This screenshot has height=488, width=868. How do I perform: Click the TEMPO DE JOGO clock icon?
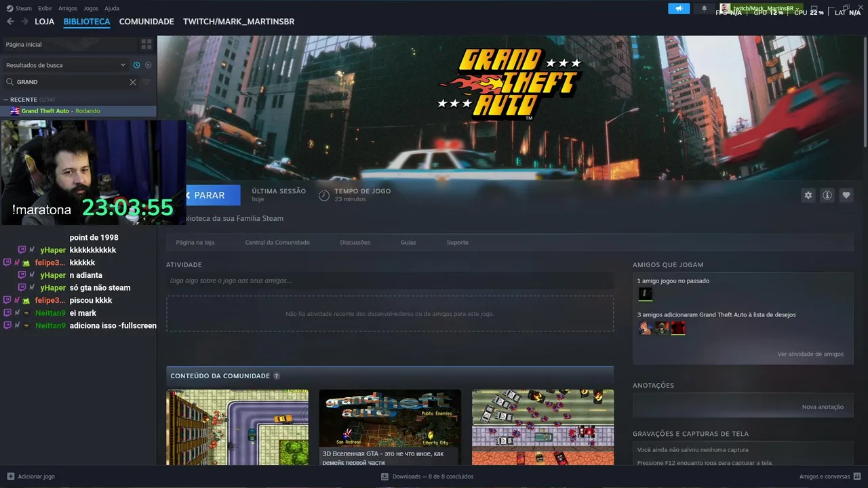(324, 195)
